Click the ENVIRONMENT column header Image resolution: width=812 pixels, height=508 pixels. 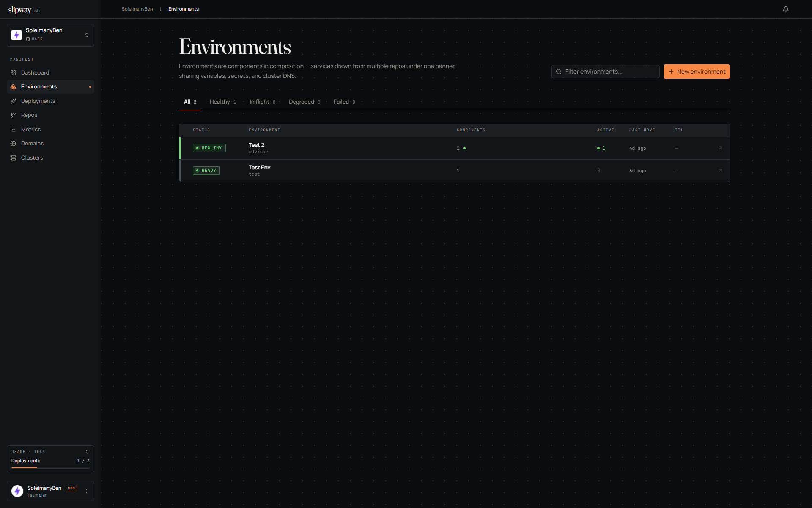click(x=264, y=130)
